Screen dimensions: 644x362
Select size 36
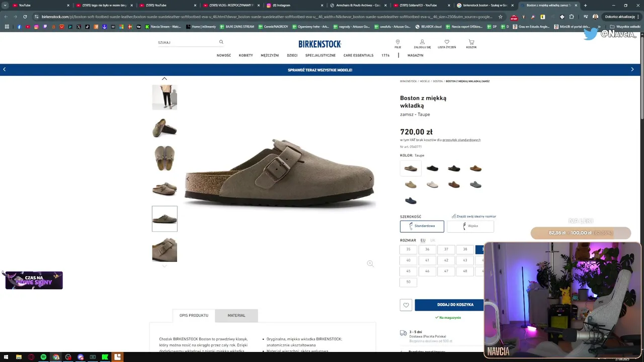[x=427, y=249]
